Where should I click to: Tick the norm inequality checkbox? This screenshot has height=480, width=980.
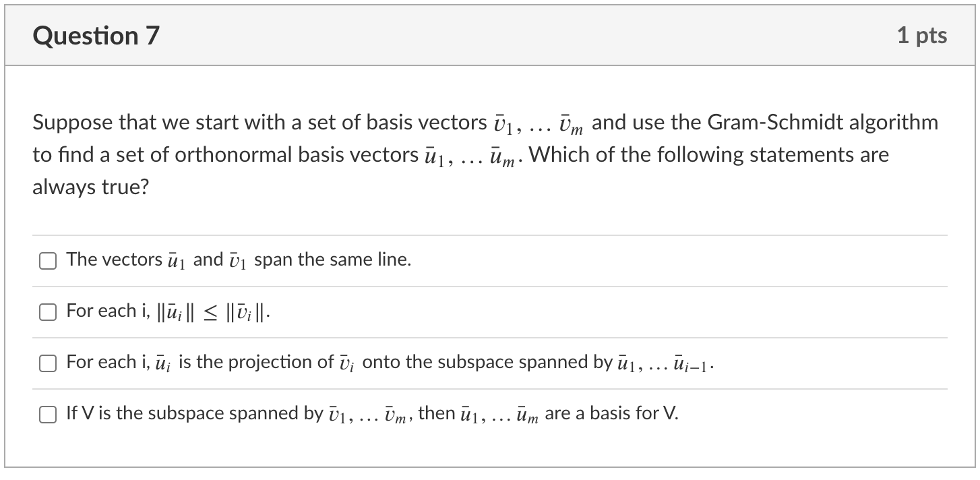tap(47, 312)
